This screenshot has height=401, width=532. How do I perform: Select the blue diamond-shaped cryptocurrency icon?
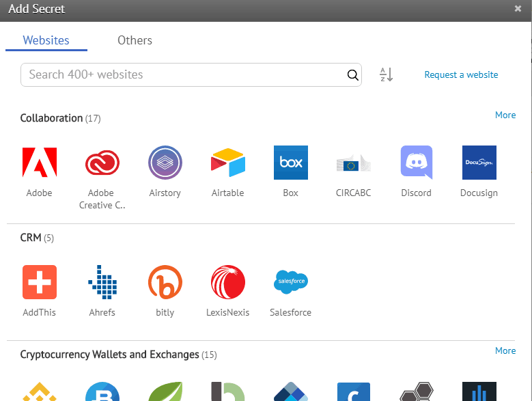click(x=291, y=391)
